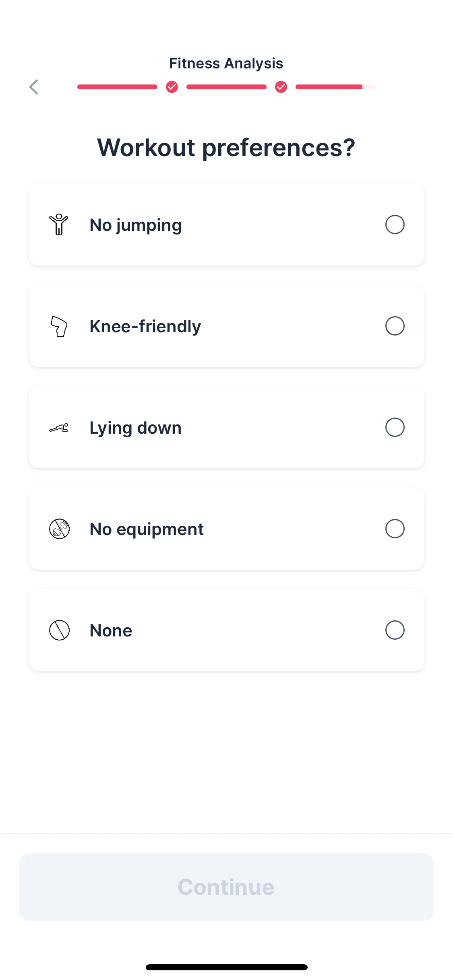Choose the Lying down radio button
The height and width of the screenshot is (980, 453).
pos(395,427)
